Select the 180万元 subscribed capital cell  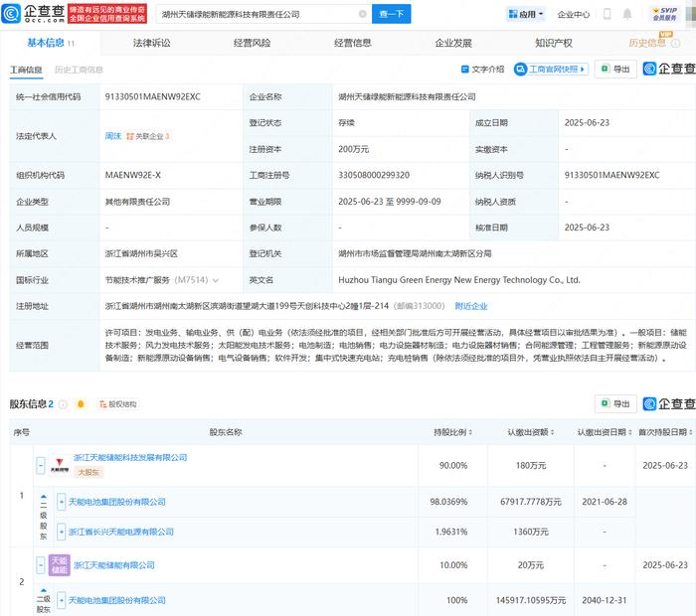pyautogui.click(x=531, y=466)
